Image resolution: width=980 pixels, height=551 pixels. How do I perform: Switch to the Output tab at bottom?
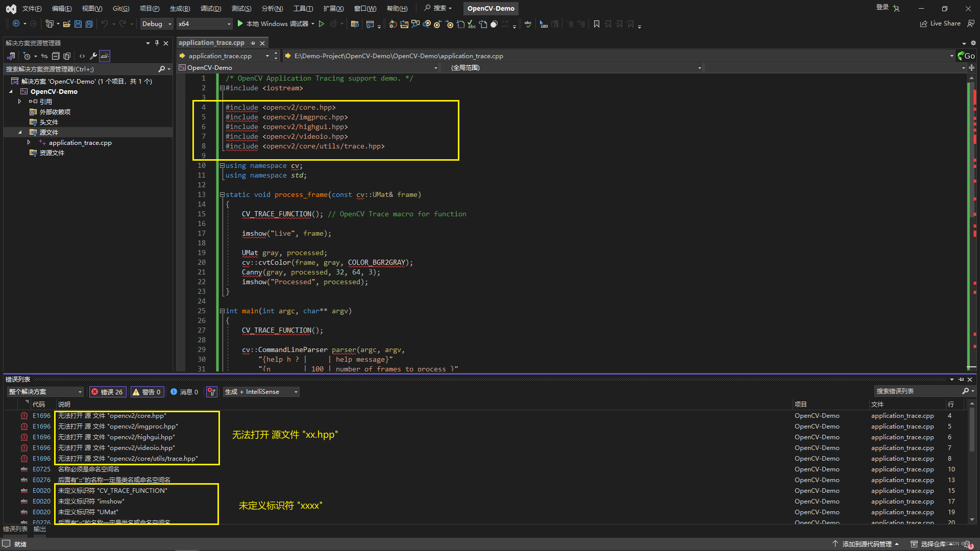click(x=39, y=529)
